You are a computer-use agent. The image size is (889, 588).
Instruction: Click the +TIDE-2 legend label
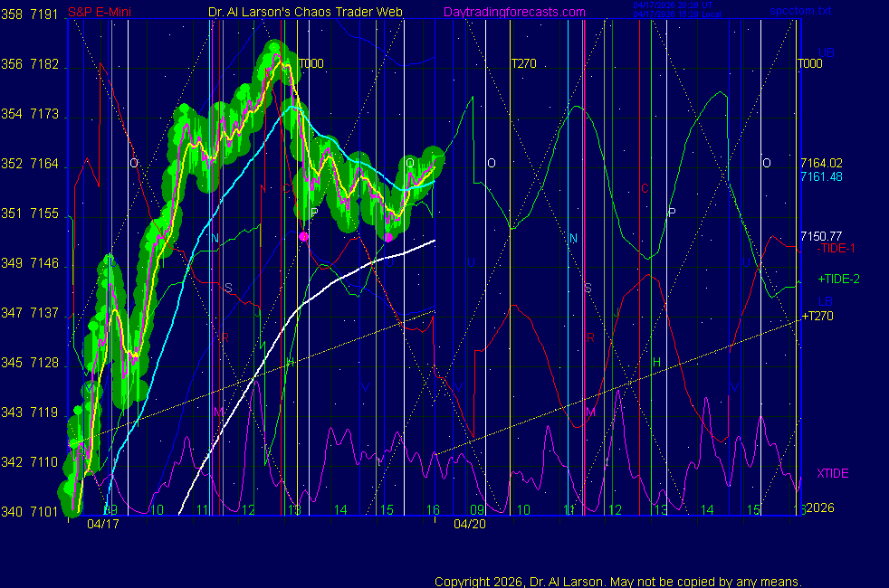pos(838,280)
